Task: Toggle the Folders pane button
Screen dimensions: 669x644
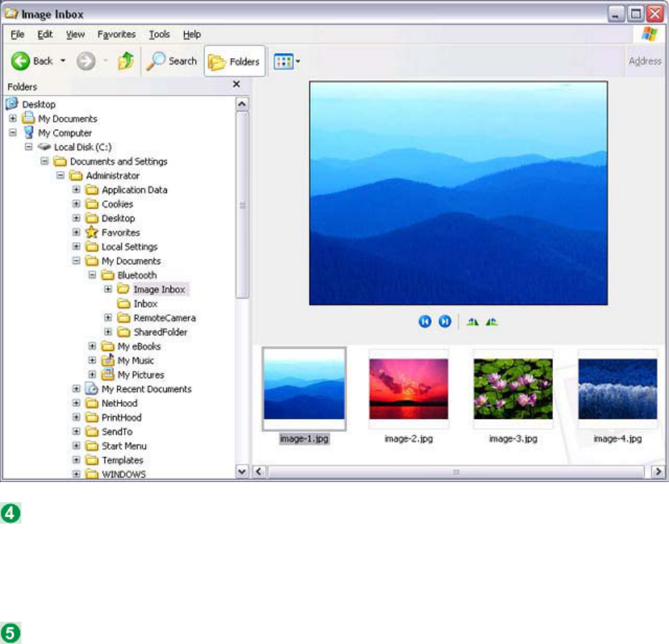Action: point(235,62)
